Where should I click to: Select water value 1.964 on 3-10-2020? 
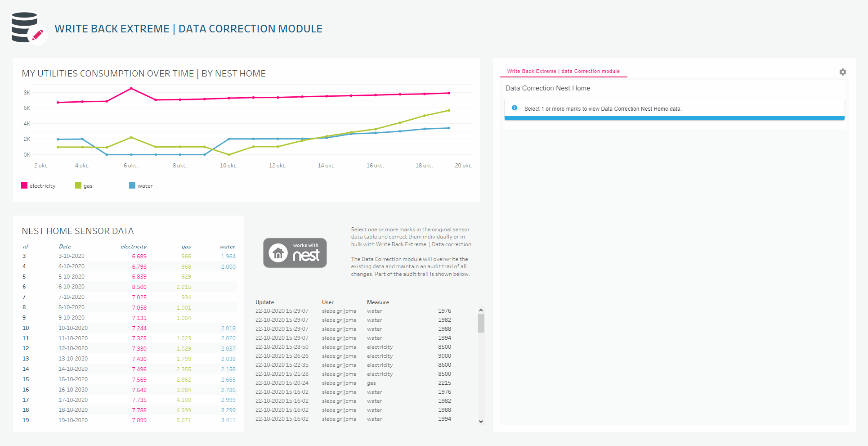point(228,256)
